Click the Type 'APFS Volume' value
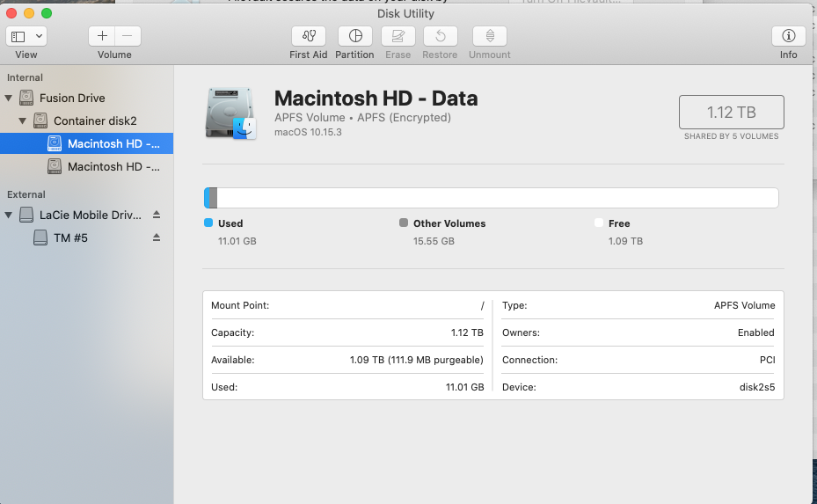 (x=744, y=305)
